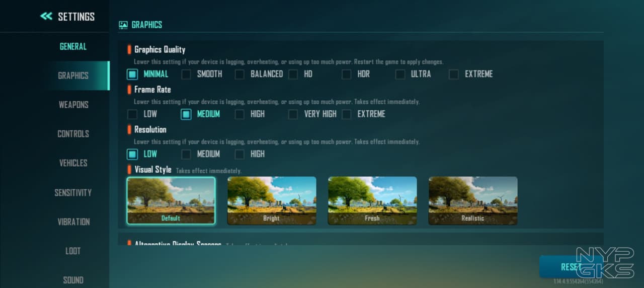Set Resolution to High
The width and height of the screenshot is (644, 288).
tap(239, 154)
